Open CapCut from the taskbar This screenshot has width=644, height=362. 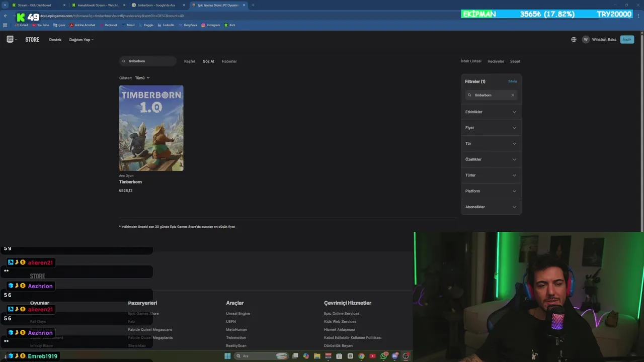click(350, 356)
